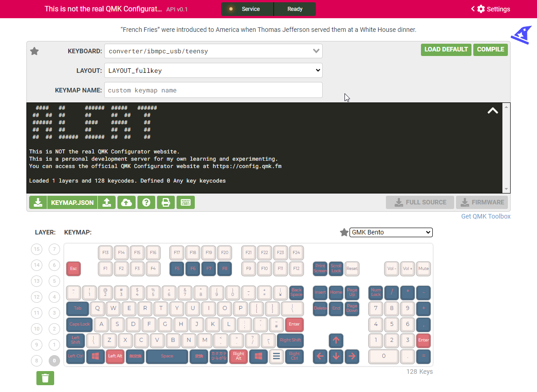Click the upload keymap icon button

click(x=106, y=203)
